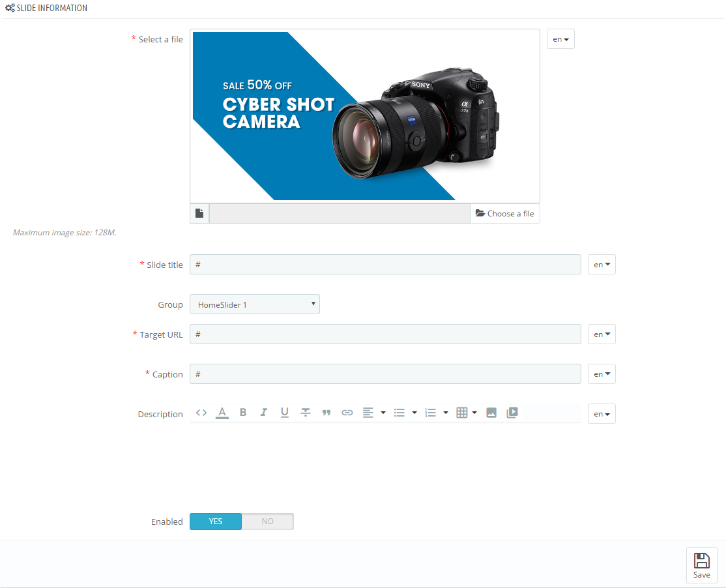Viewport: 726px width, 588px height.
Task: Insert numbered list in Description
Action: (431, 413)
